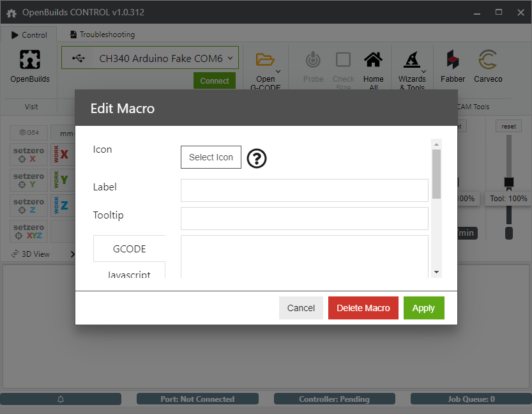Select the Javascript macro tab
The width and height of the screenshot is (532, 414).
click(x=130, y=273)
